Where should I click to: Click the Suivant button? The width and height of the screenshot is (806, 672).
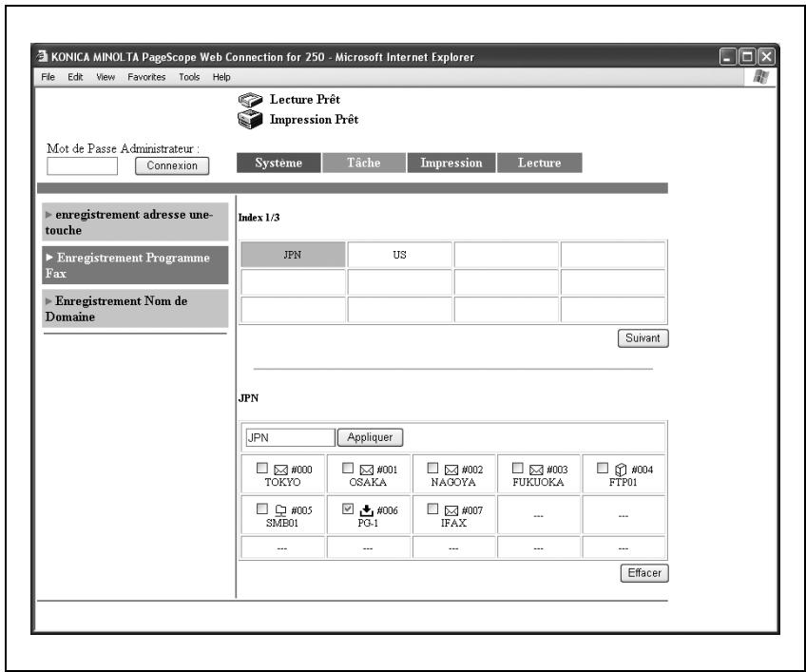tap(643, 338)
